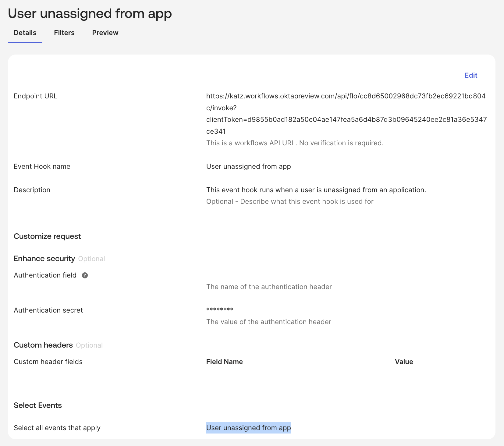Click the Enhance security heading
This screenshot has width=504, height=446.
pos(44,259)
